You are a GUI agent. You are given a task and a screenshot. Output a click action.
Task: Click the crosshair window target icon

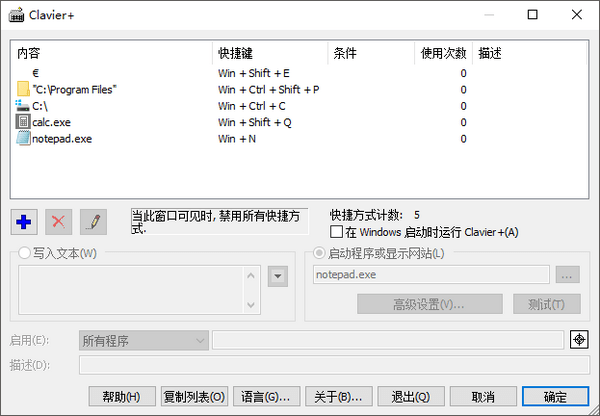pos(578,340)
